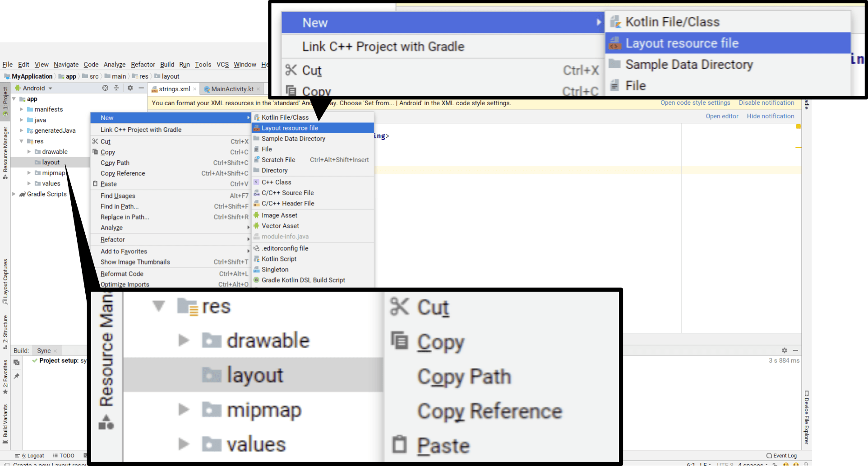Open the Android project view dropdown

(x=34, y=88)
